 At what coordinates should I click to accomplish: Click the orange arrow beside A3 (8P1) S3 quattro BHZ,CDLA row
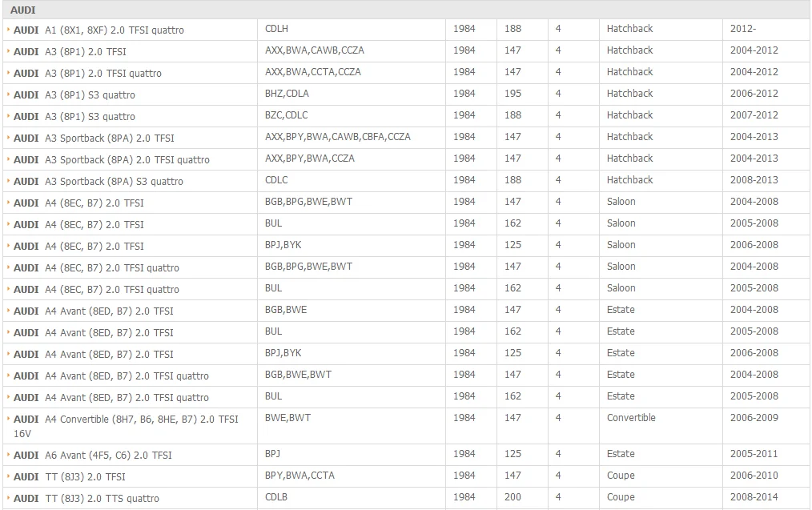tap(8, 94)
